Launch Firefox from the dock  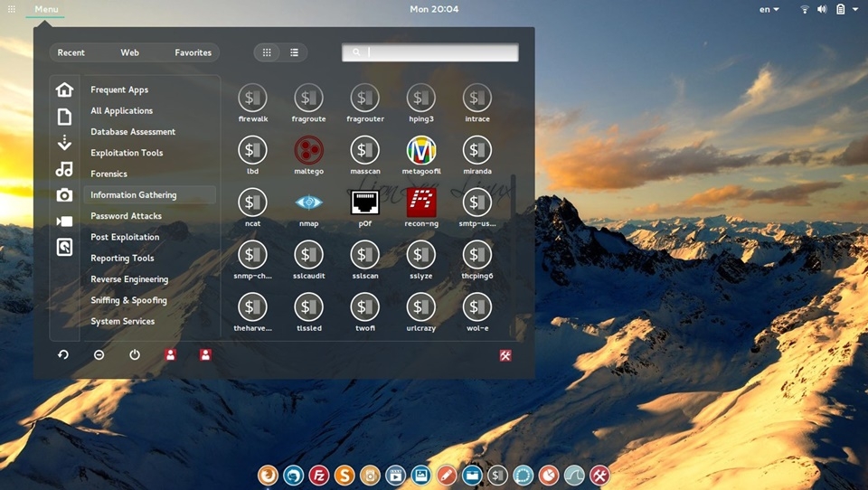point(268,475)
